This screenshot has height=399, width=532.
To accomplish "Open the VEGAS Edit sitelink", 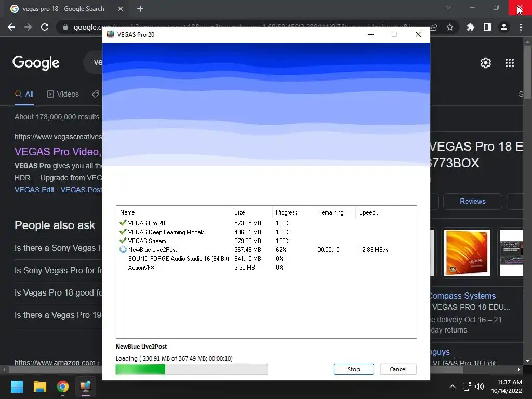I will 34,190.
